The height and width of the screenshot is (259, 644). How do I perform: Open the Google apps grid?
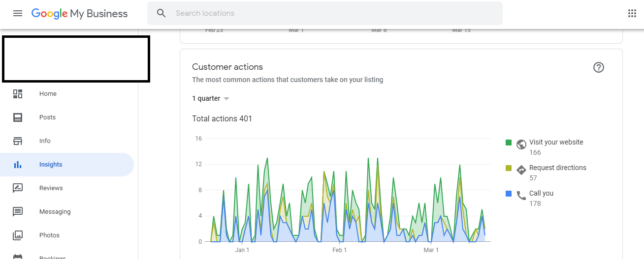pos(632,13)
